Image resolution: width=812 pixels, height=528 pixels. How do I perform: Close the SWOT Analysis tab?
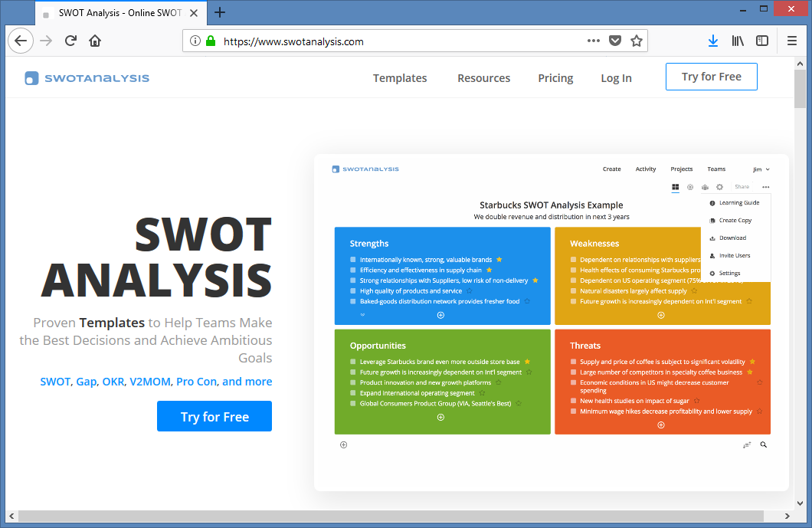click(x=194, y=13)
